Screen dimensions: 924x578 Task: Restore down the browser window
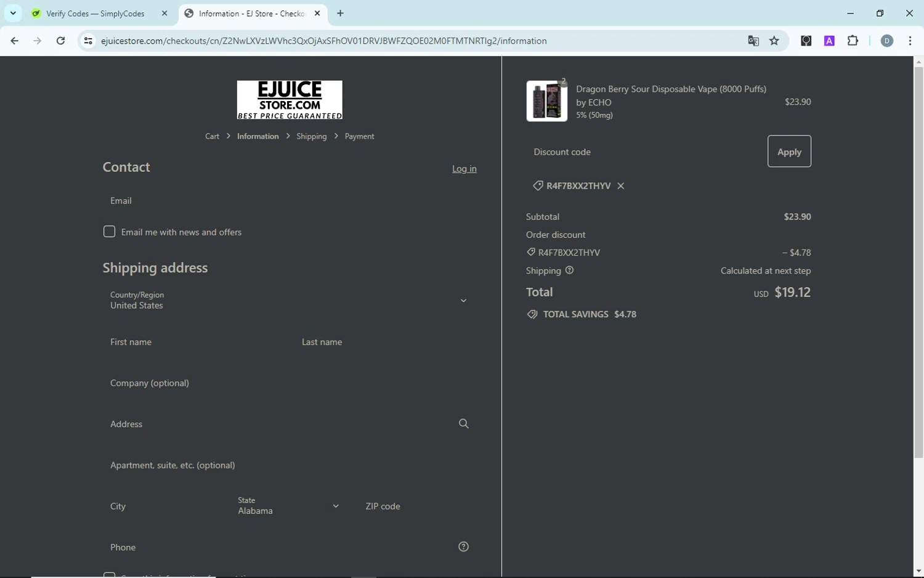tap(880, 14)
